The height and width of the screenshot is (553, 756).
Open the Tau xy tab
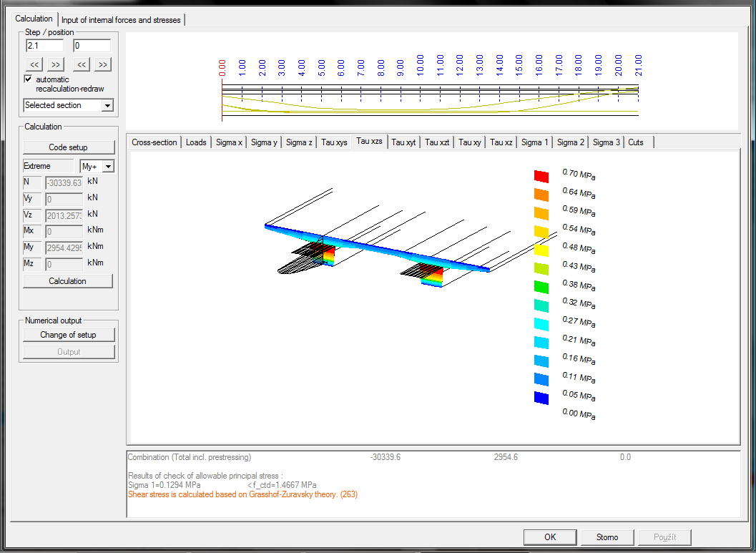click(470, 142)
